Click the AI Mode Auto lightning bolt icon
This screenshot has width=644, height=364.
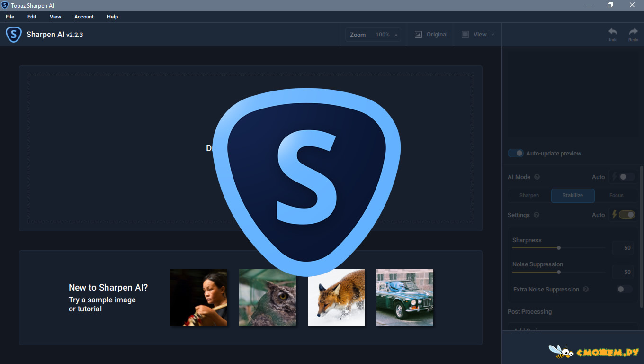[x=614, y=177]
